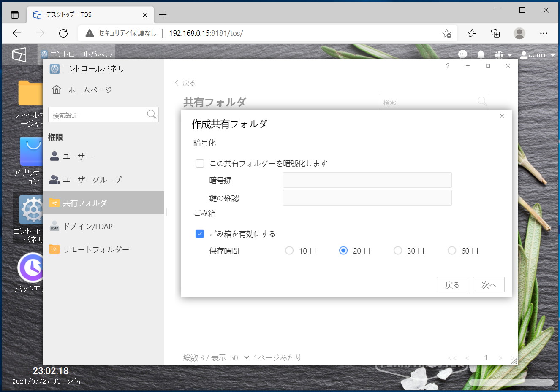Select ドメイン/LDAP in the sidebar
This screenshot has width=560, height=392.
pyautogui.click(x=103, y=226)
